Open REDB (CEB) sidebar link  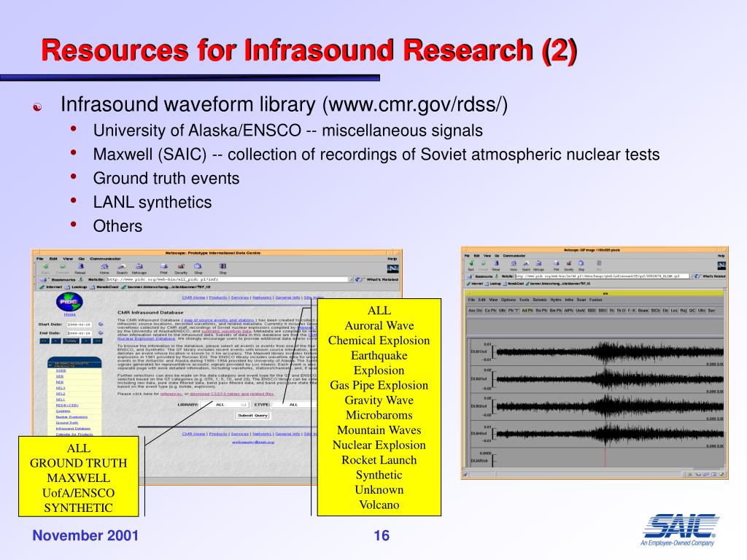[67, 405]
